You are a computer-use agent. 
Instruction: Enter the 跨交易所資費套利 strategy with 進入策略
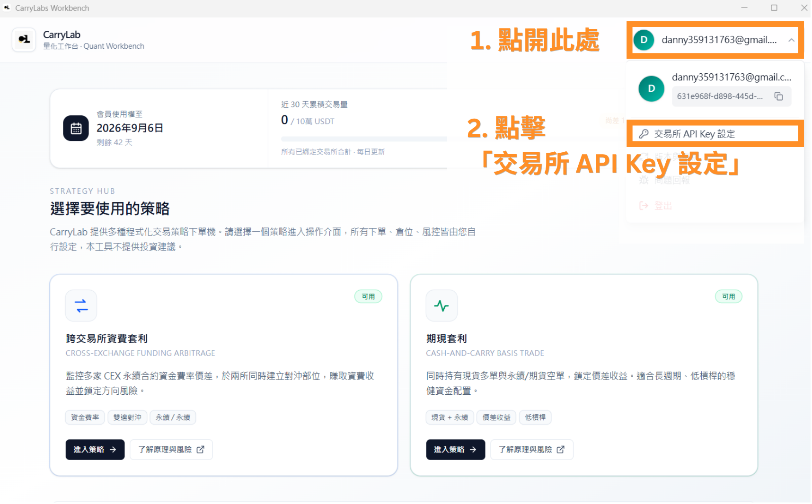coord(95,450)
